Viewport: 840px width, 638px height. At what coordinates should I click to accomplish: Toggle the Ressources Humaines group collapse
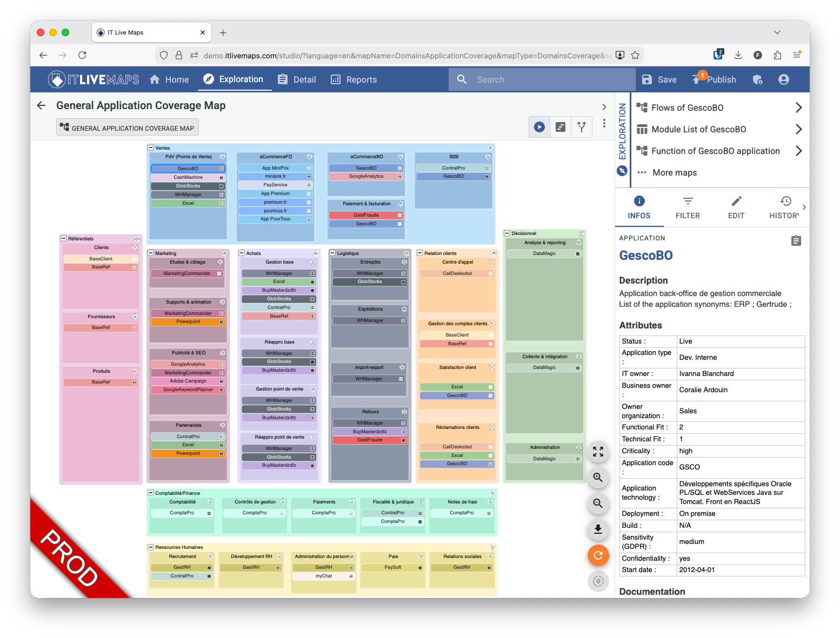151,547
